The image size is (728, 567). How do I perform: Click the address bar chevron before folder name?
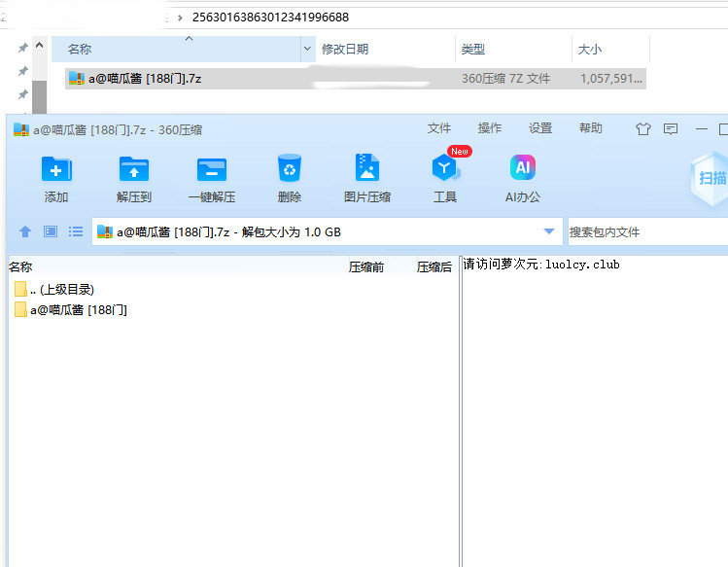click(x=180, y=18)
